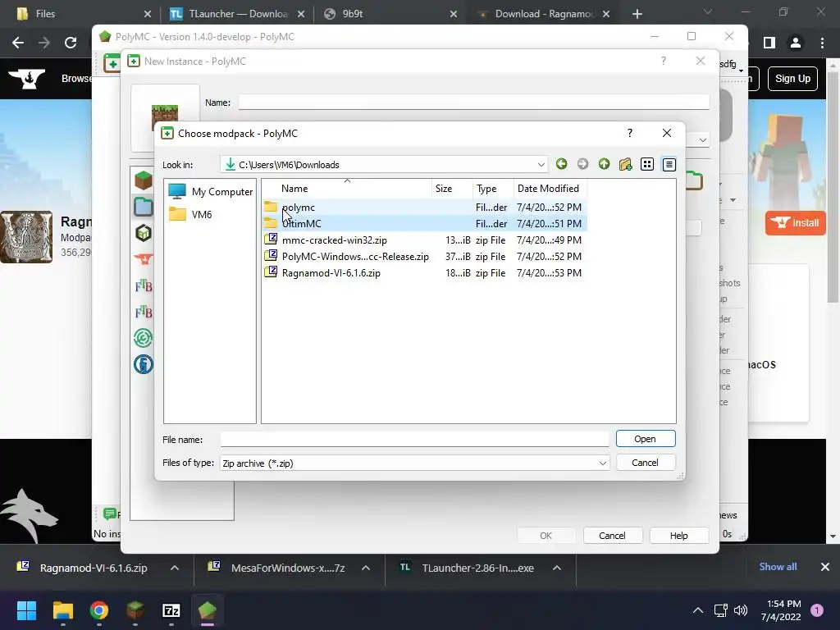The height and width of the screenshot is (630, 840).
Task: Click the Name field in New Instance dialog
Action: (x=474, y=102)
